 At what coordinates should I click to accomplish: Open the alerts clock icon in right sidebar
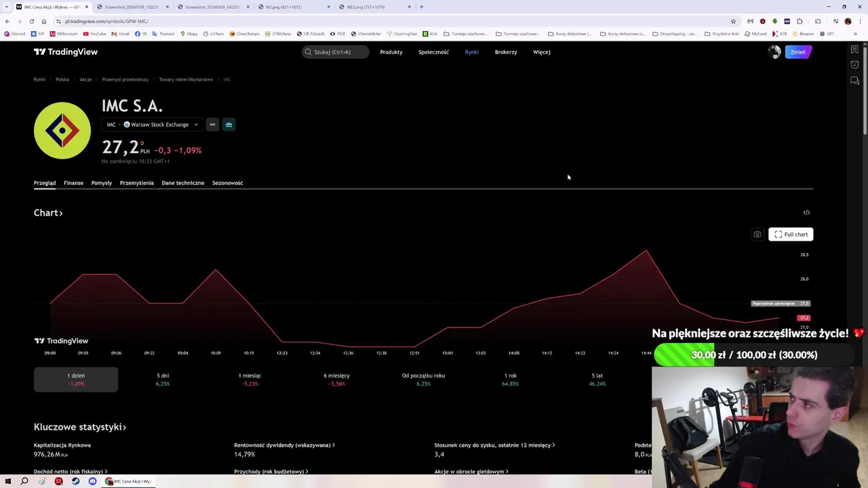point(854,65)
